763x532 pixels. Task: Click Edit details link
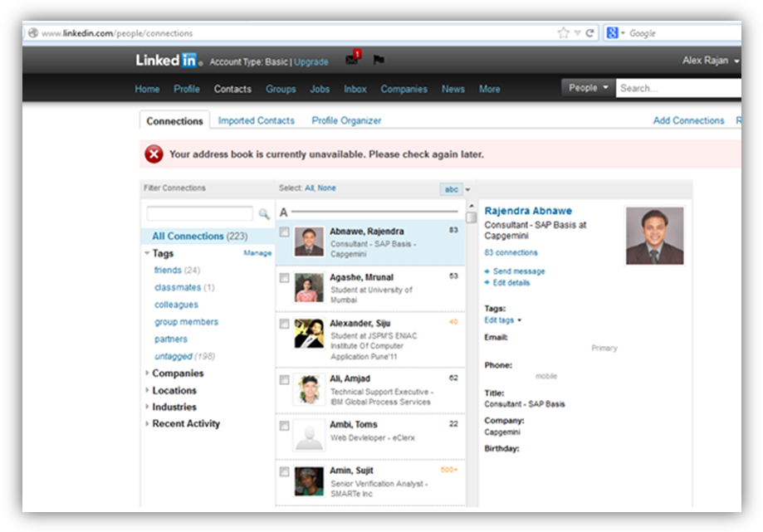click(511, 282)
